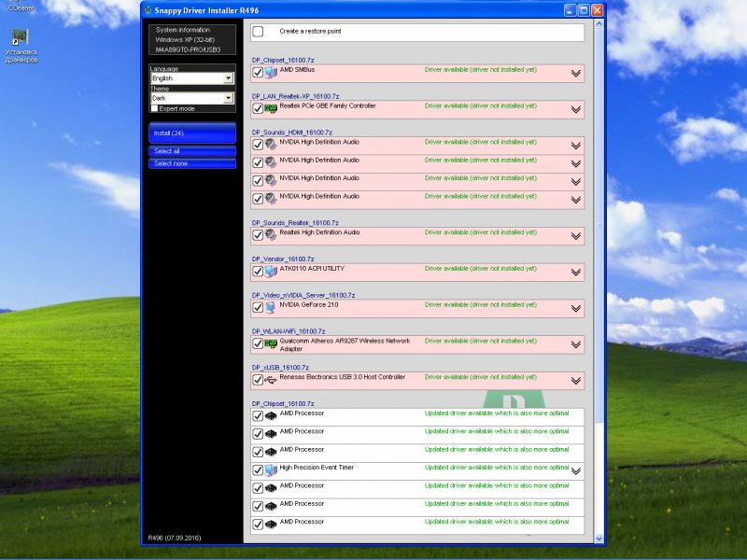Untick the Renesas USB 3.0 Host Controller checkbox

pos(258,380)
